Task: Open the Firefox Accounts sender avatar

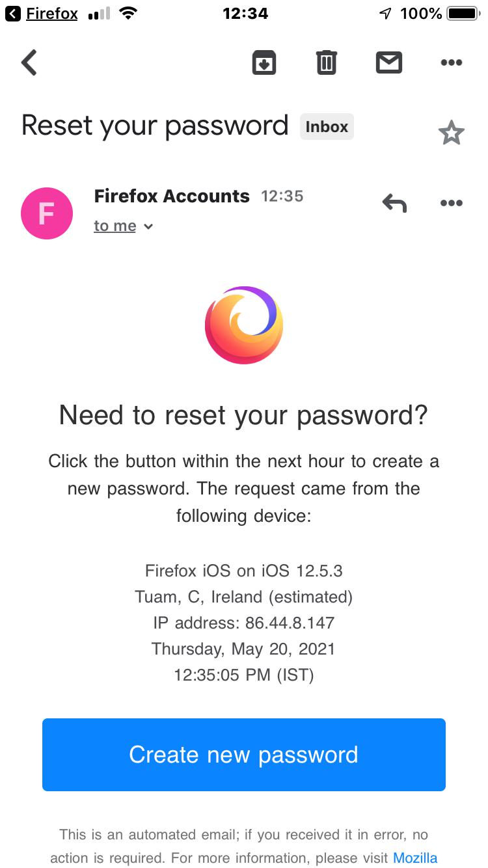Action: (46, 213)
